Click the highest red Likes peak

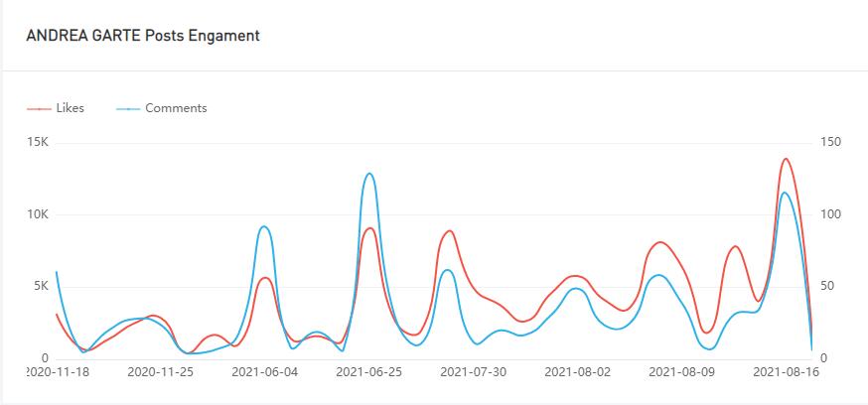pyautogui.click(x=786, y=159)
